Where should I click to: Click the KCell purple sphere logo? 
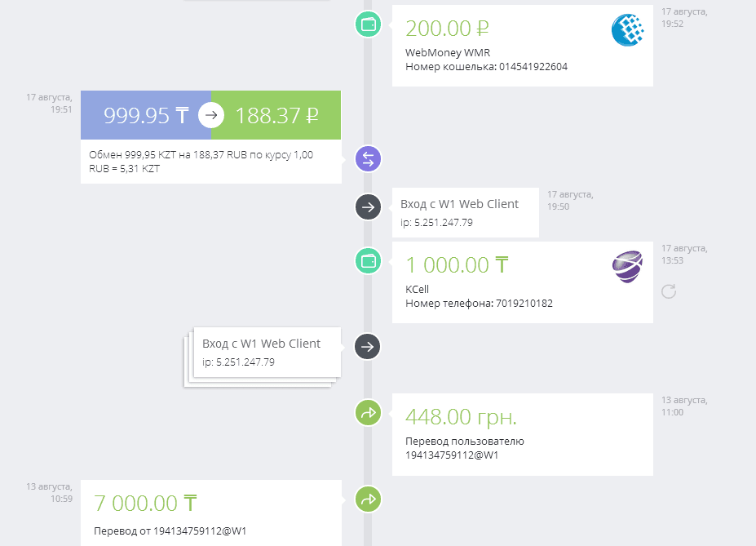coord(627,266)
